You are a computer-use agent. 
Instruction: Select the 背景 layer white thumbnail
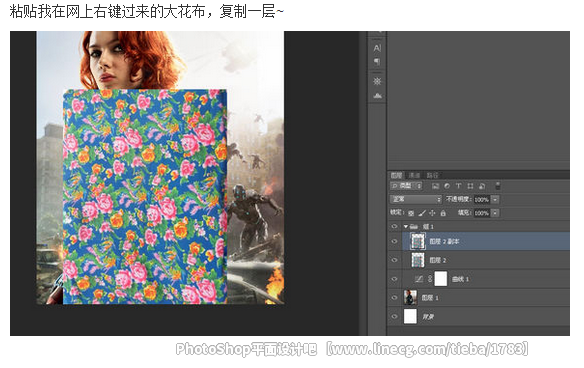point(410,317)
